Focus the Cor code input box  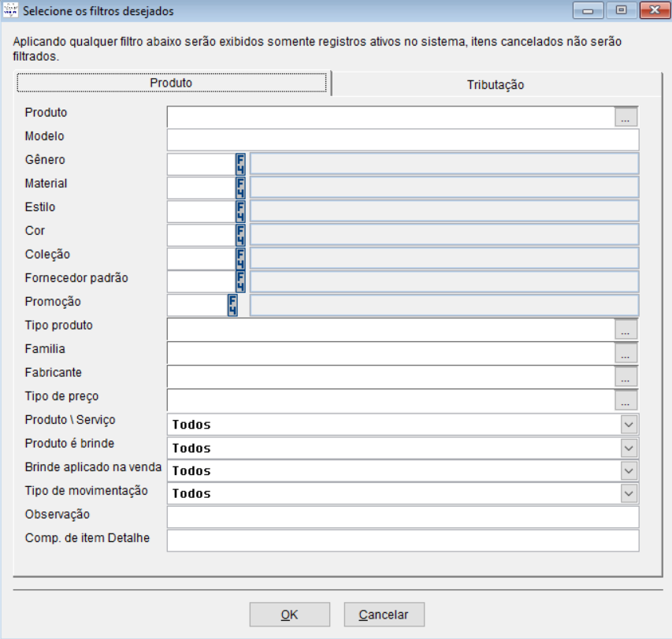(x=201, y=235)
